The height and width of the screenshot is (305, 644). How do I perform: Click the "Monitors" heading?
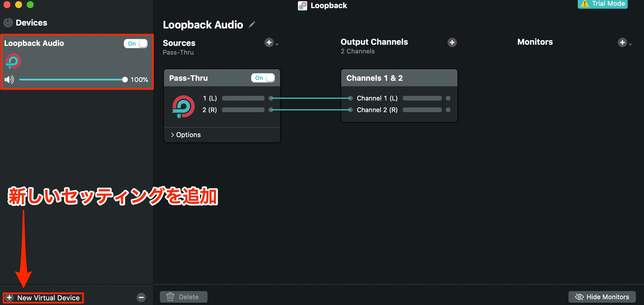click(535, 42)
